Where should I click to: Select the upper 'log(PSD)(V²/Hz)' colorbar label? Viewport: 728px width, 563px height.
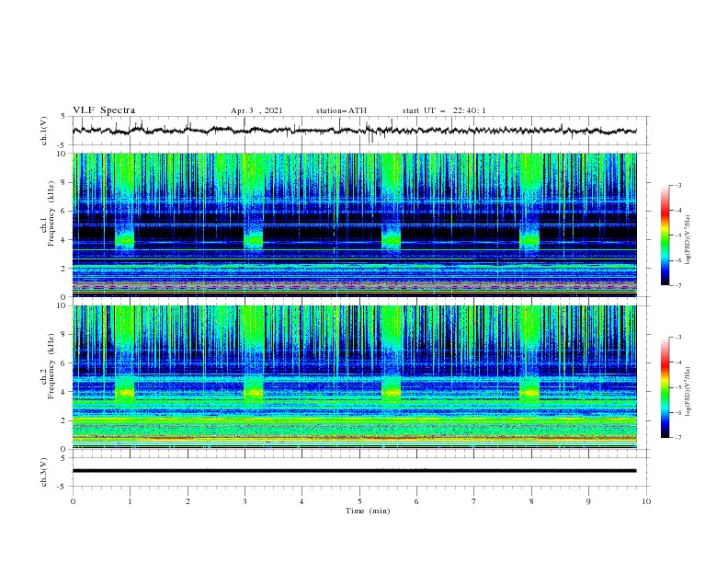click(x=688, y=240)
